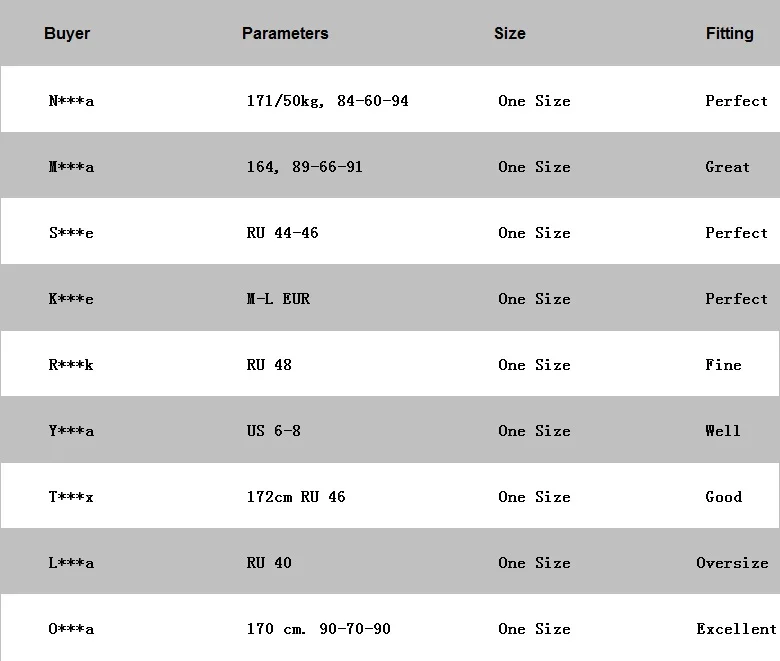Select the Oversize fitting value
This screenshot has height=661, width=780.
click(732, 563)
